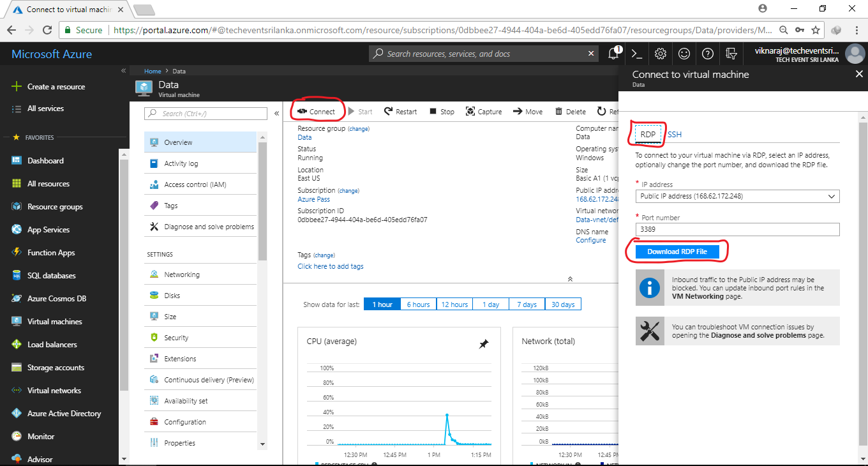Click 'Click here to add tags' link
The height and width of the screenshot is (466, 868).
(x=331, y=266)
